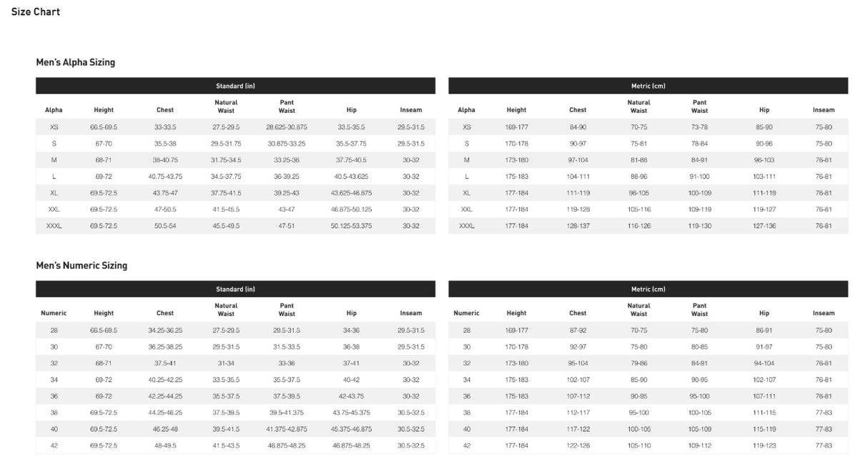Image resolution: width=868 pixels, height=476 pixels.
Task: Select the Men's Alpha Sizing heading
Action: (75, 62)
